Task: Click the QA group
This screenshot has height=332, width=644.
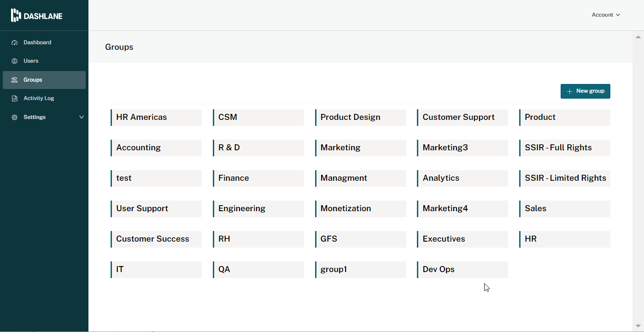Action: click(x=258, y=270)
